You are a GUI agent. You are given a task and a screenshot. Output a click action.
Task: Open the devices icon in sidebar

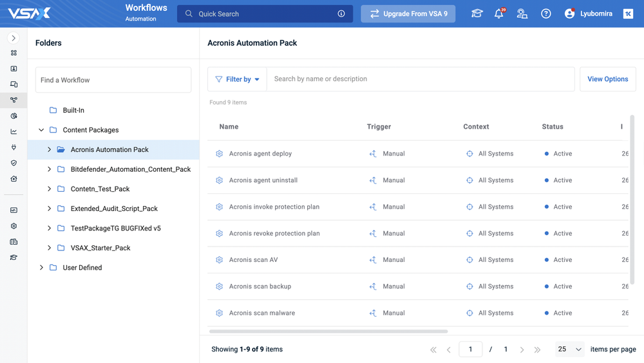tap(14, 84)
